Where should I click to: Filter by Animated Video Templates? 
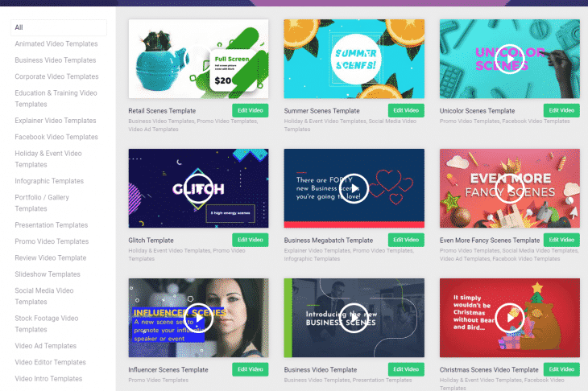tap(56, 43)
